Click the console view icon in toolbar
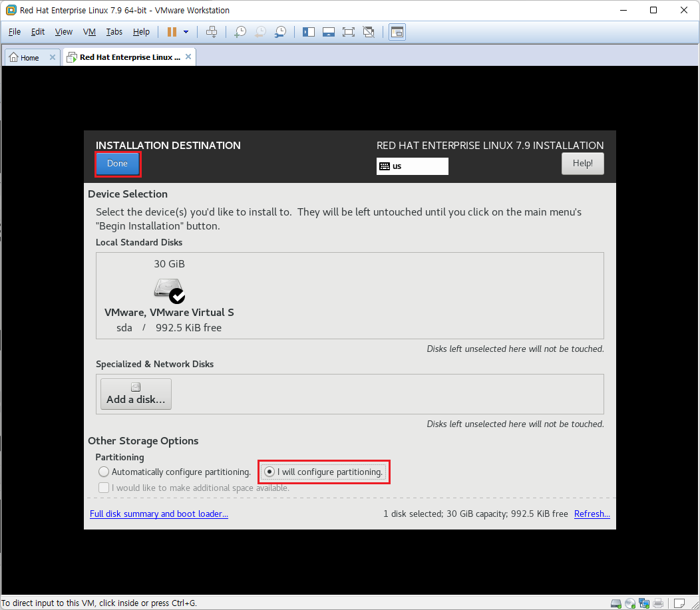 (397, 32)
